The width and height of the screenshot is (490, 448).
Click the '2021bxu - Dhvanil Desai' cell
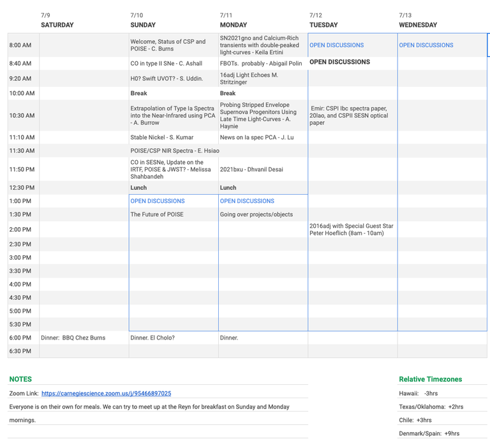251,170
